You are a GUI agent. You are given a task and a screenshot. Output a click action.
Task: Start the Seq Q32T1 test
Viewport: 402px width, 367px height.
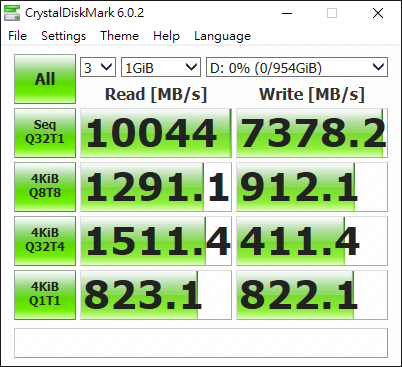[x=45, y=133]
